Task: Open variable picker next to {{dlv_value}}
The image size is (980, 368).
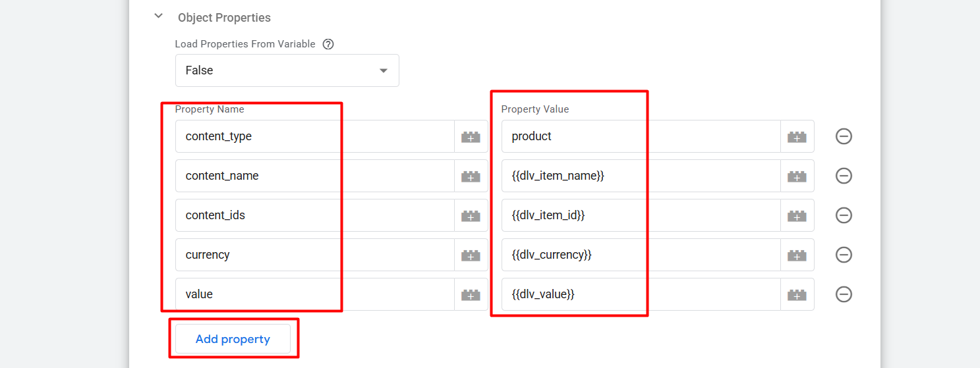Action: (797, 294)
